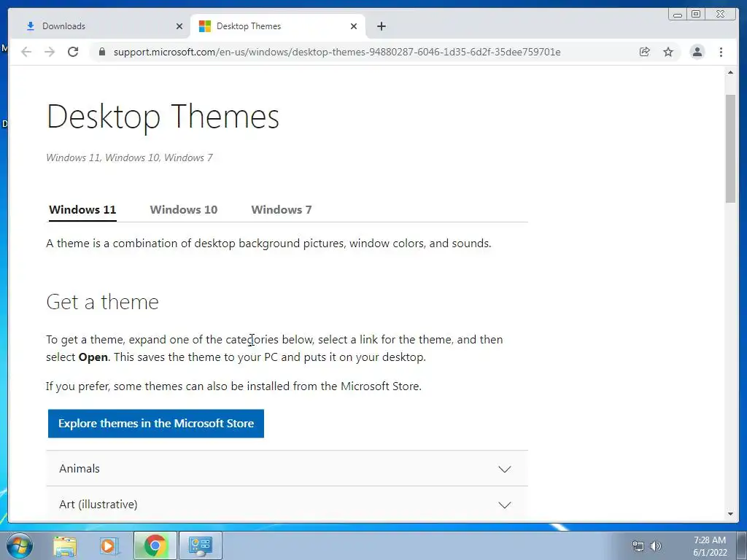Screen dimensions: 747x560
Task: Bookmark this page with star icon
Action: pyautogui.click(x=668, y=52)
